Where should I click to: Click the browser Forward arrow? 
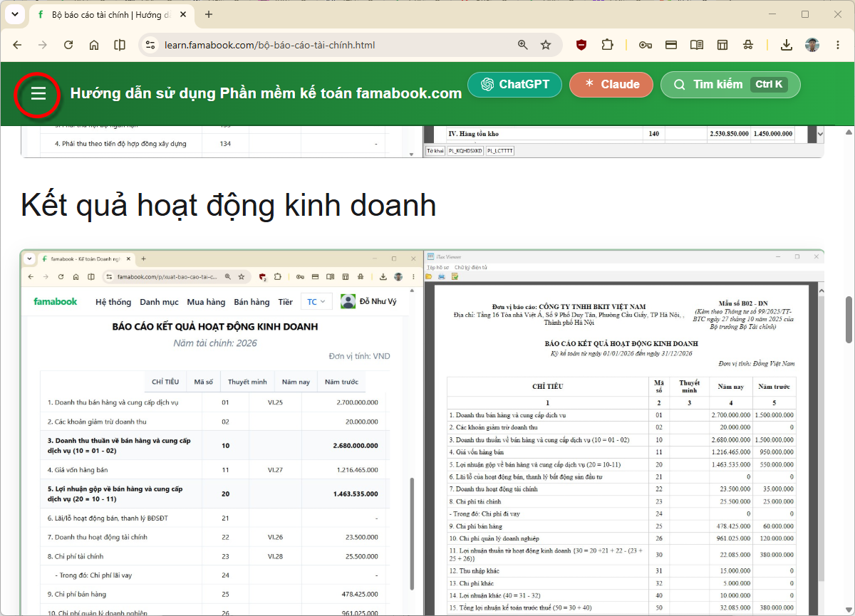43,45
